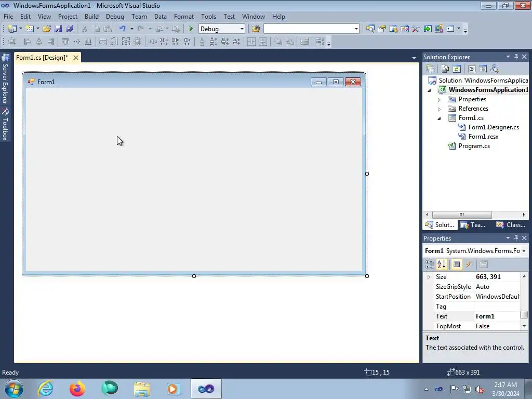Image resolution: width=532 pixels, height=399 pixels.
Task: Click View Designer icon in Solution Explorer
Action: (483, 69)
